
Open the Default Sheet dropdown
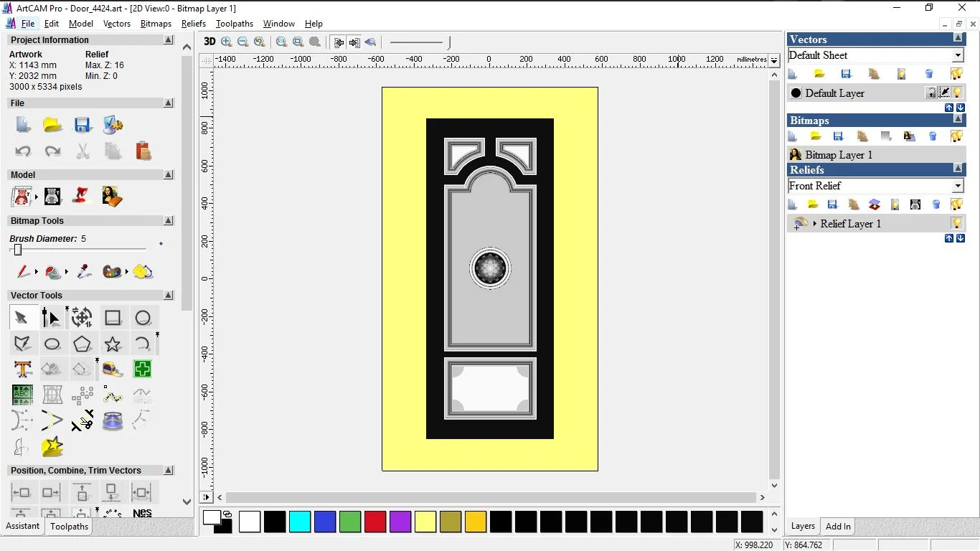coord(958,56)
